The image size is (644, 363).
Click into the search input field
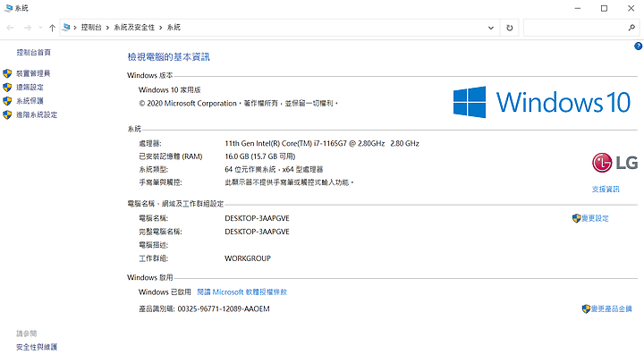(x=574, y=28)
